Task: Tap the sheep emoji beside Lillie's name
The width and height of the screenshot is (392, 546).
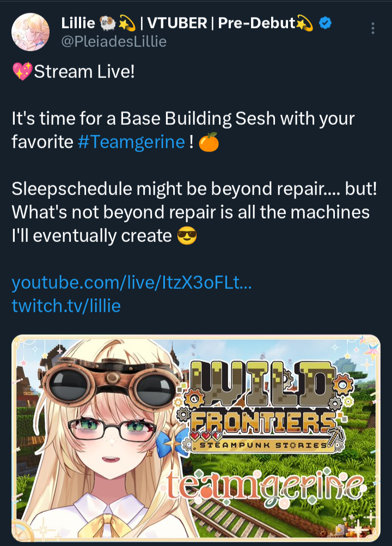Action: click(x=108, y=23)
